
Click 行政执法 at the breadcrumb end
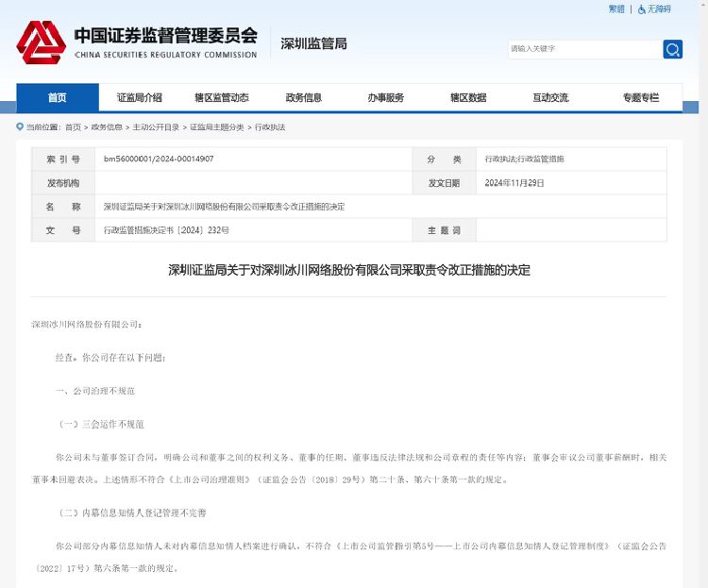tap(269, 127)
